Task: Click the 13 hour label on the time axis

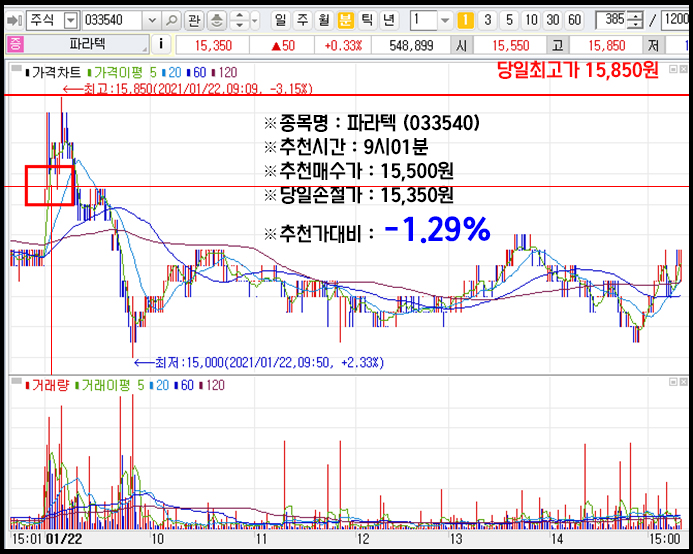Action: point(456,539)
